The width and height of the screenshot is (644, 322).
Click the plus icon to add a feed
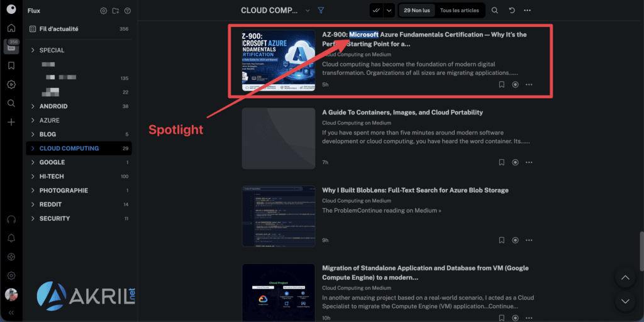pos(11,122)
